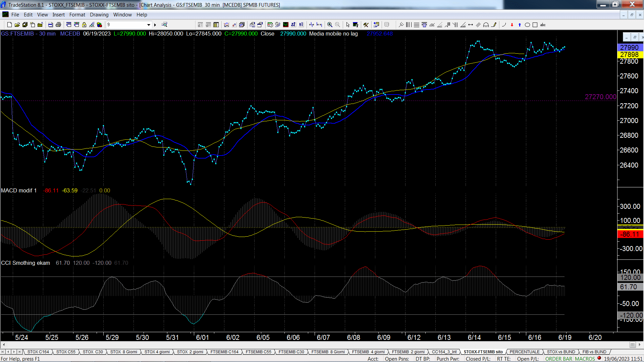Click the MACD modif 1 indicator label
This screenshot has height=362, width=644.
(x=19, y=190)
